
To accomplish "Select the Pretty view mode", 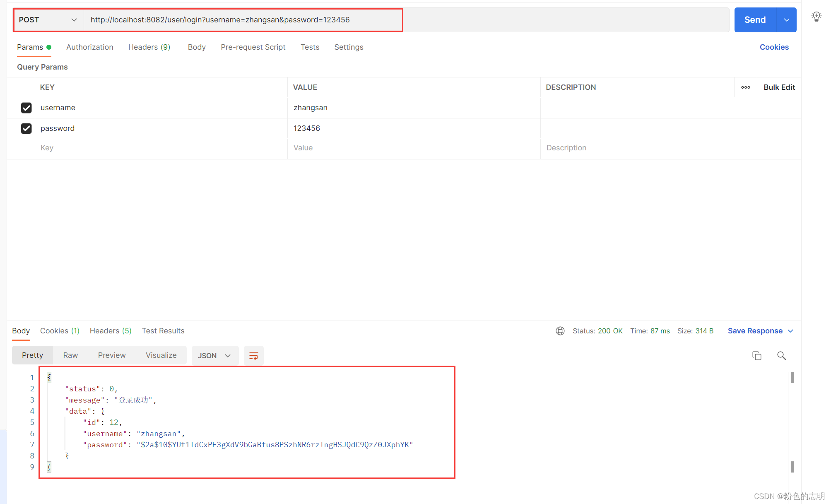I will pos(32,355).
